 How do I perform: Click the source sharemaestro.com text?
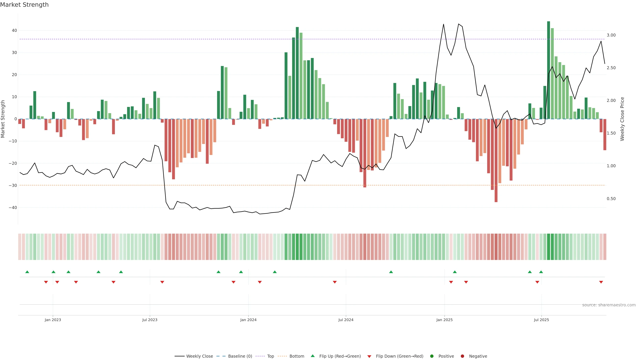609,305
